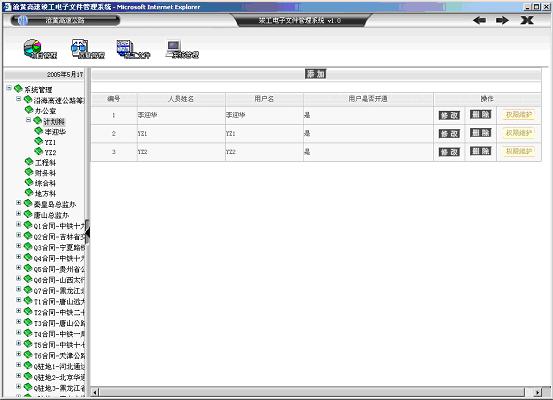Click the forward arrow in header

(502, 20)
